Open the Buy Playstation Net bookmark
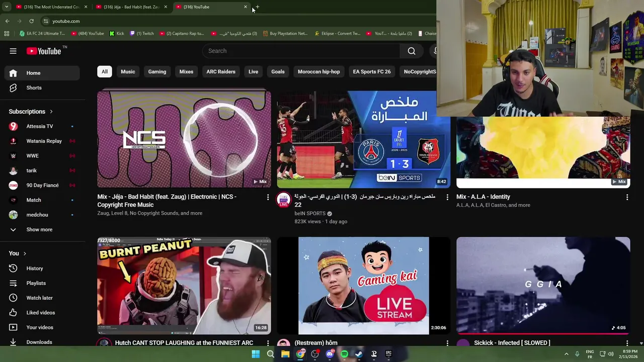 point(285,34)
